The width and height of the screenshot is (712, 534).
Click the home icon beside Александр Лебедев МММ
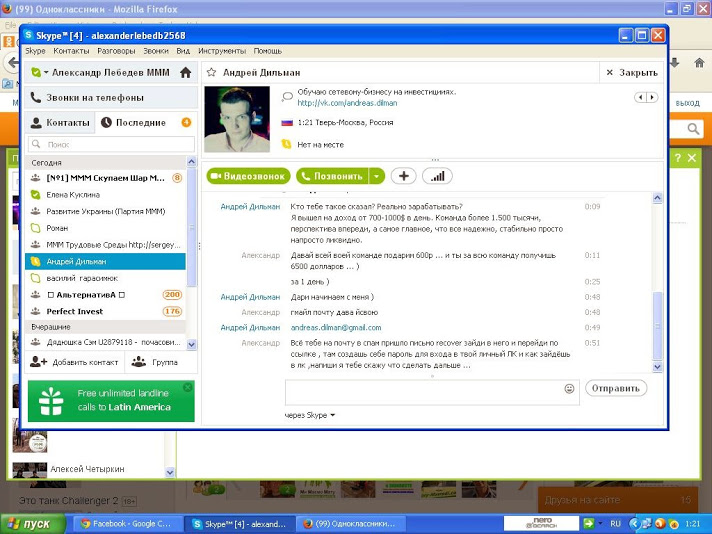[x=185, y=73]
